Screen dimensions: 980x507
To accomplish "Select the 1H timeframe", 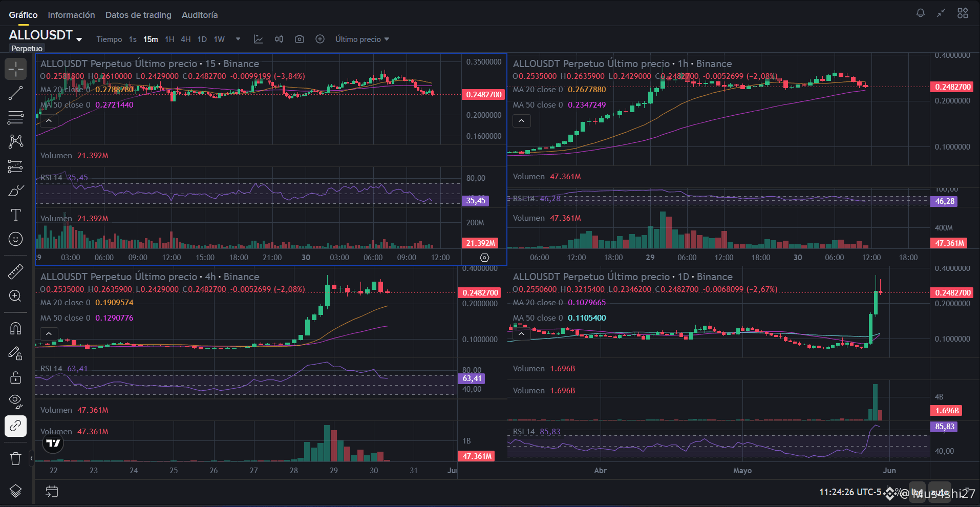I will 169,39.
